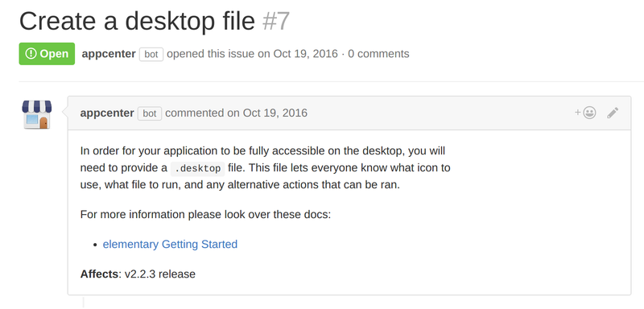Click the 'v2.2.3 release' text
This screenshot has width=644, height=309.
[x=159, y=274]
